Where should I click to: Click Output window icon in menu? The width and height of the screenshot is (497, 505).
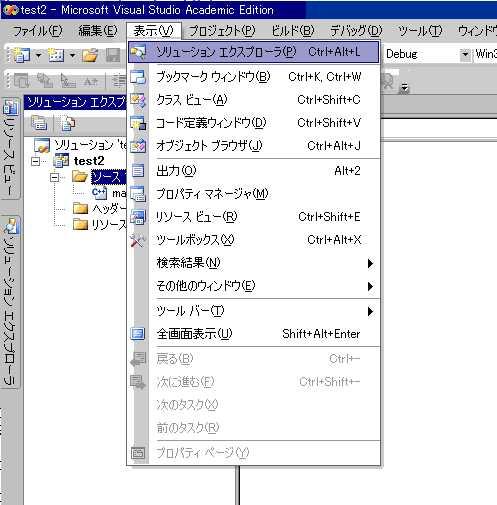138,171
